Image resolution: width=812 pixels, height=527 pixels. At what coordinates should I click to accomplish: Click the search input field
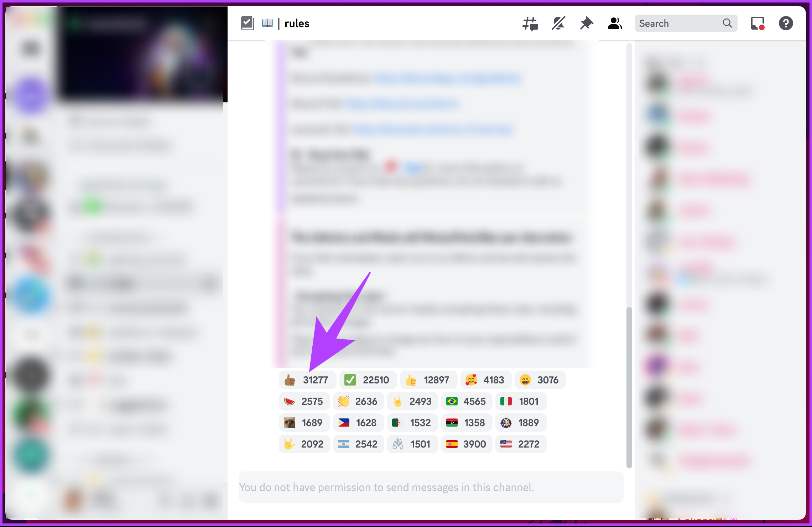684,24
